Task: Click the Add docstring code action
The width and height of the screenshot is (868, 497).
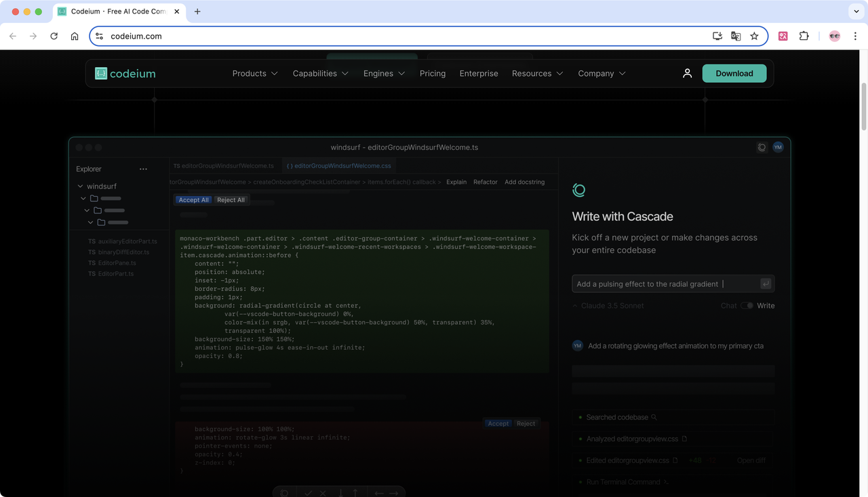Action: point(525,182)
